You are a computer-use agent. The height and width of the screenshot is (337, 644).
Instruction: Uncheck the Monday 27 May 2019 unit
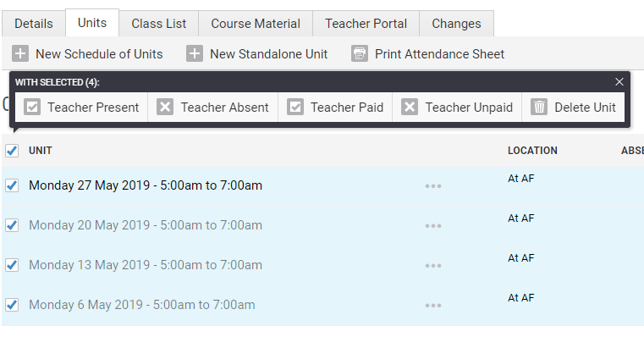[12, 185]
